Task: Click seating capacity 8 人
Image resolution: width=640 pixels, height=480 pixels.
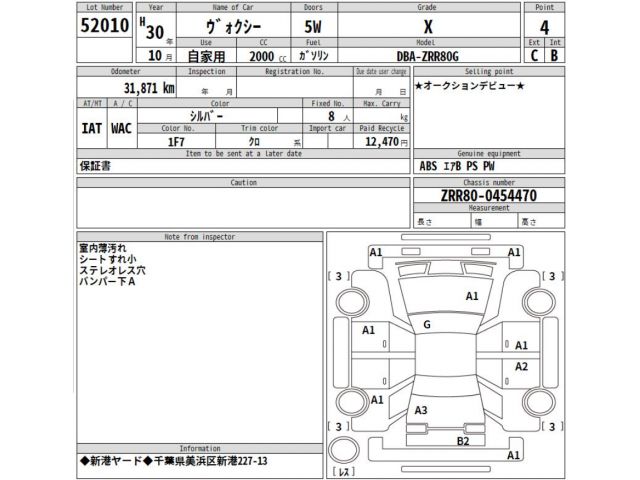Action: click(x=339, y=116)
